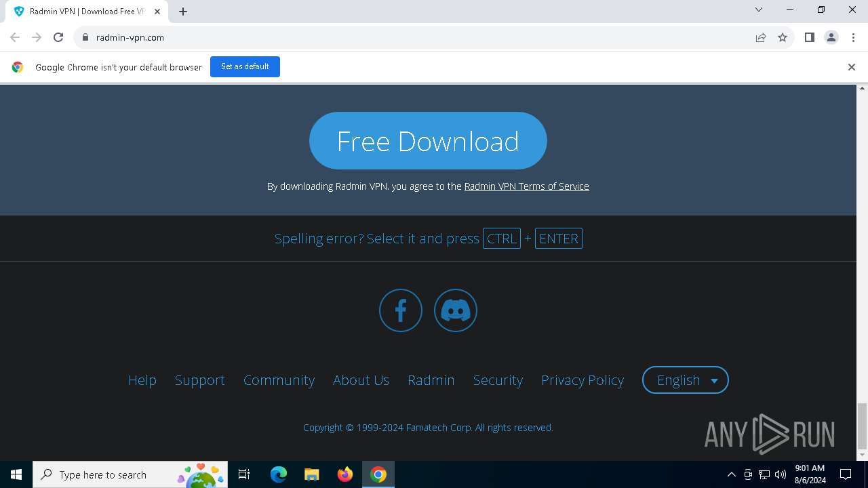Launch Firefox from taskbar

(x=345, y=474)
